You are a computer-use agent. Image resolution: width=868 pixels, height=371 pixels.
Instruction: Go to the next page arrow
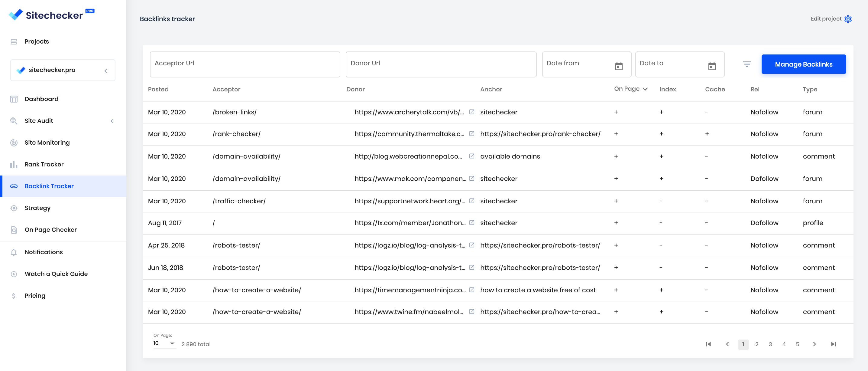pyautogui.click(x=815, y=344)
